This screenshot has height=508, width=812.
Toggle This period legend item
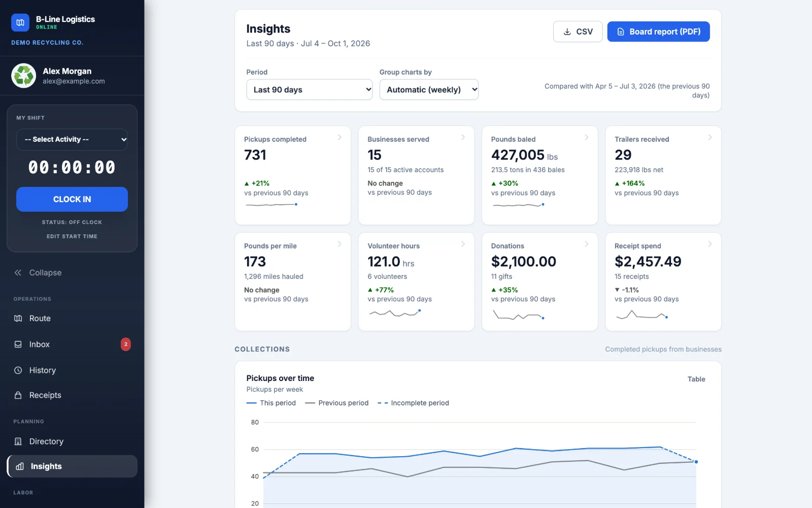[x=271, y=403]
